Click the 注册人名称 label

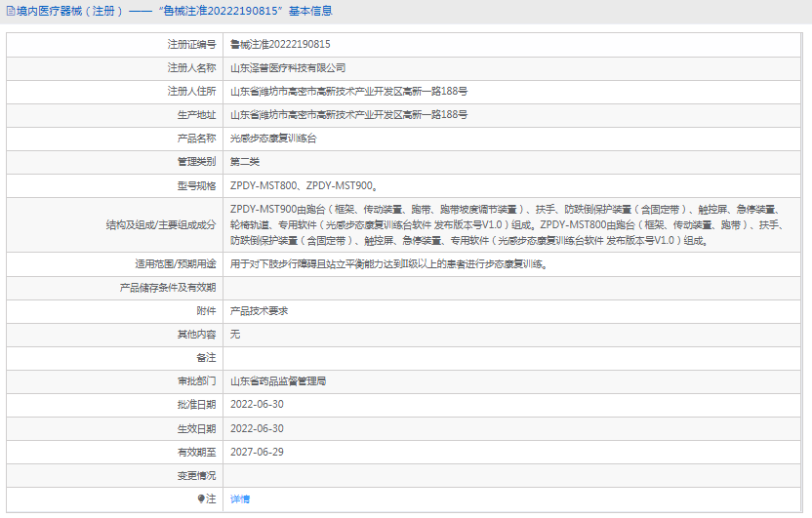(191, 67)
